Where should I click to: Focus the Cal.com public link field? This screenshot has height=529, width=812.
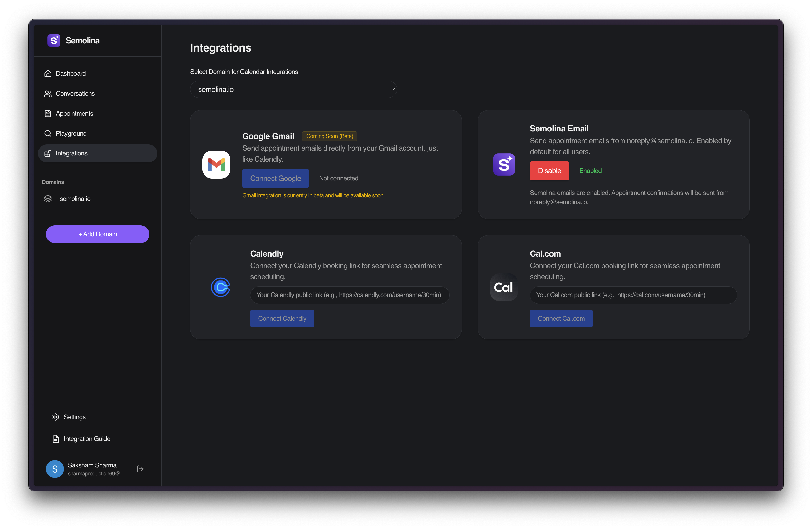(633, 295)
